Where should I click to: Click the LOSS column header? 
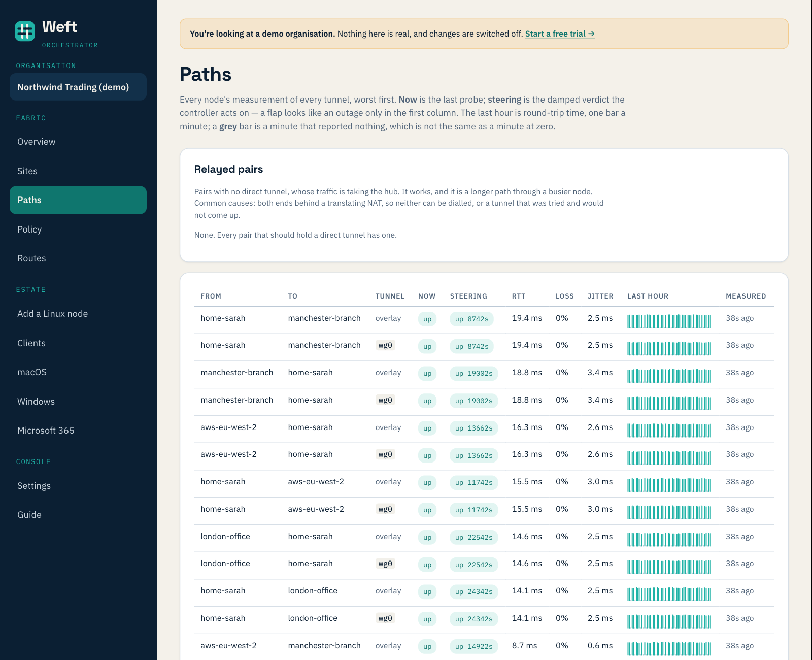565,296
